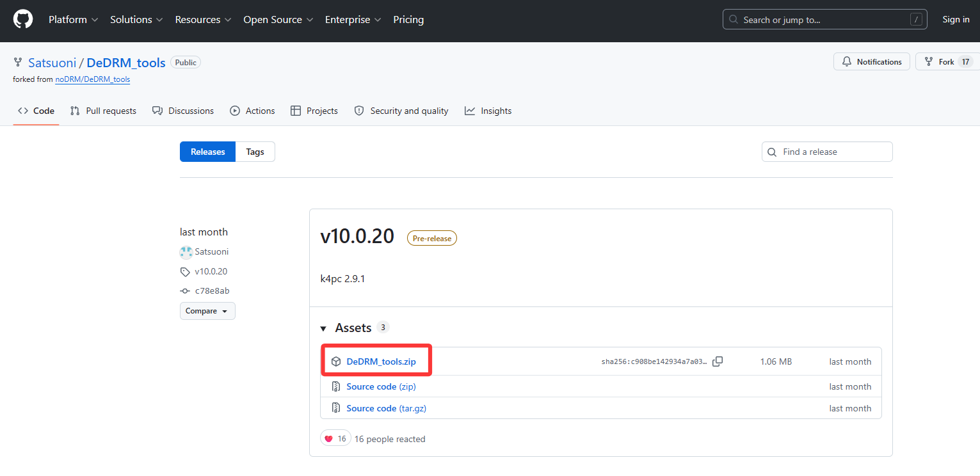Open the Discussions tab

tap(183, 111)
